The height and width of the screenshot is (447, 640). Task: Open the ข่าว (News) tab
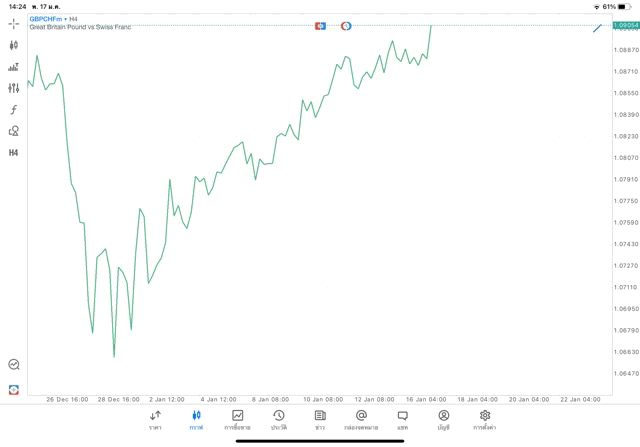point(320,419)
